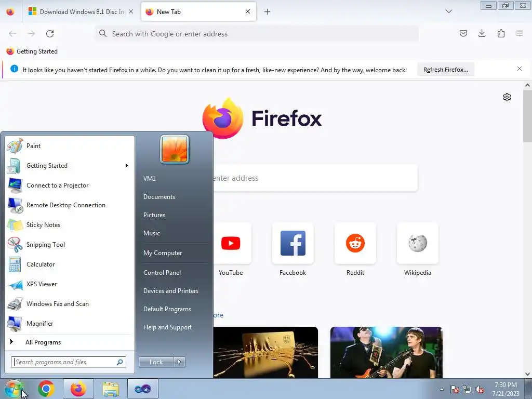Expand Getting Started submenu arrow
This screenshot has height=399, width=532.
[x=127, y=166]
